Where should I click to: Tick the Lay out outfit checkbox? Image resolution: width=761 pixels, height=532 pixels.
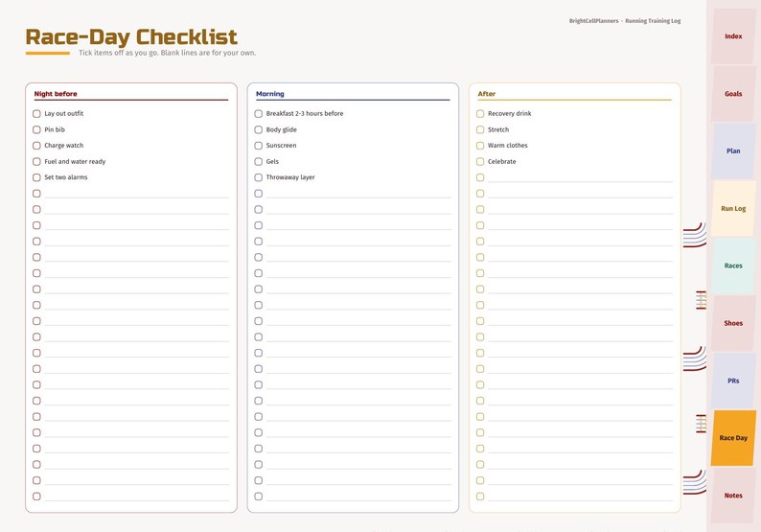36,113
